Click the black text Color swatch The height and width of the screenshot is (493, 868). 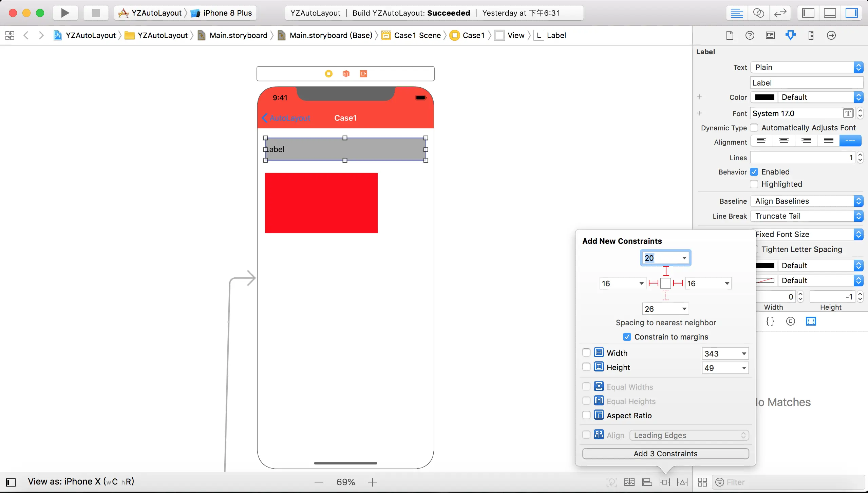(765, 97)
